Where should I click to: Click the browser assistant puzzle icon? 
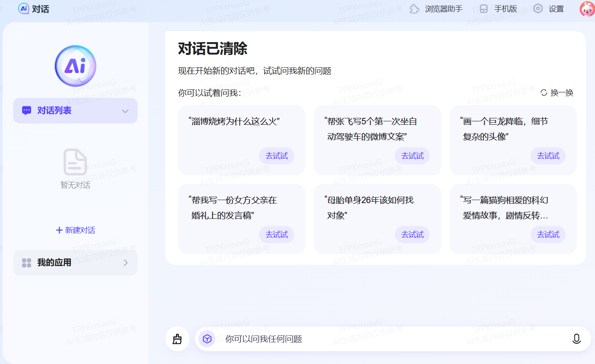pos(414,9)
